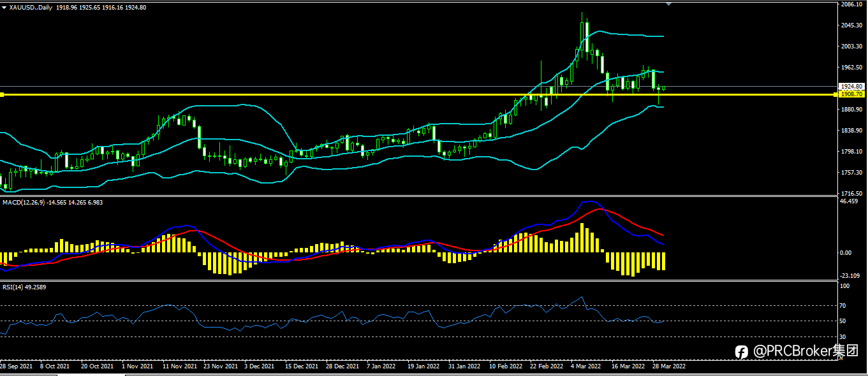The height and width of the screenshot is (376, 868).
Task: Click the 19 Jan 2022 date label
Action: (423, 367)
